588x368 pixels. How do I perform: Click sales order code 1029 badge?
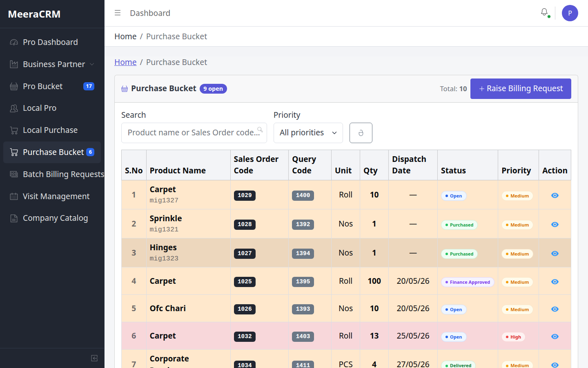(245, 195)
